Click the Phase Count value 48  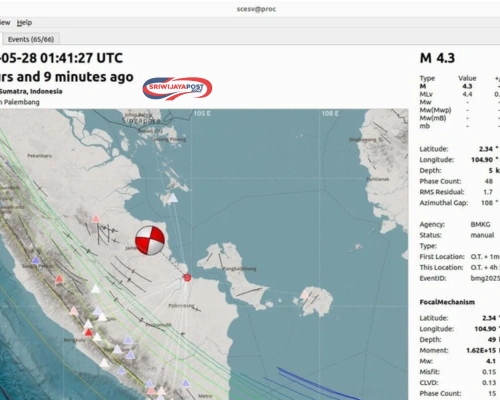click(x=489, y=181)
